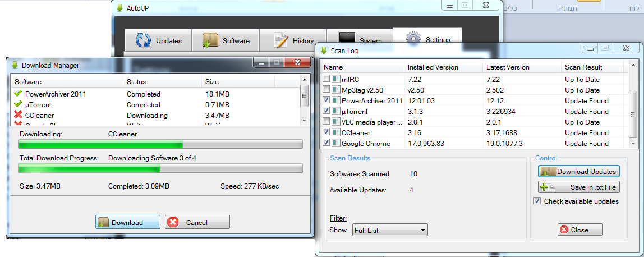Click the AutoUP title bar green arrow icon
Image resolution: width=644 pixels, height=257 pixels.
[119, 7]
